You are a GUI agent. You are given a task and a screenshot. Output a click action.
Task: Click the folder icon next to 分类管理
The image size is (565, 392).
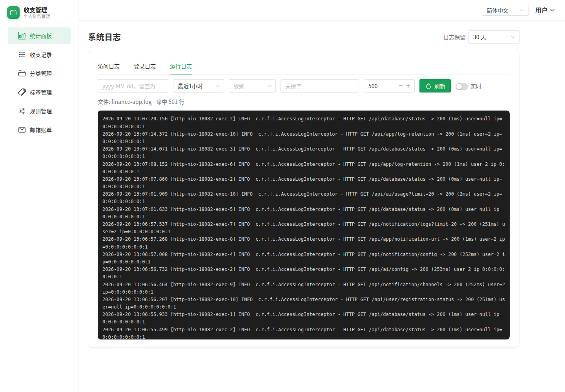point(22,73)
